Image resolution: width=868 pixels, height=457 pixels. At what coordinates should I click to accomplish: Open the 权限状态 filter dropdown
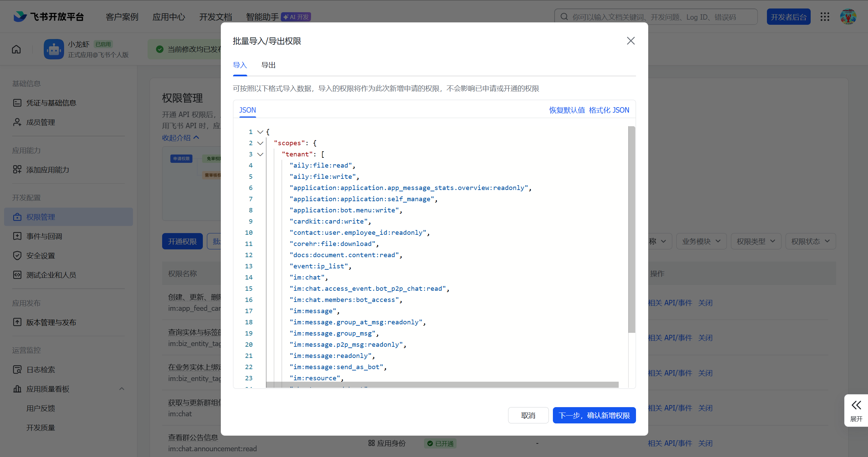[x=810, y=241]
